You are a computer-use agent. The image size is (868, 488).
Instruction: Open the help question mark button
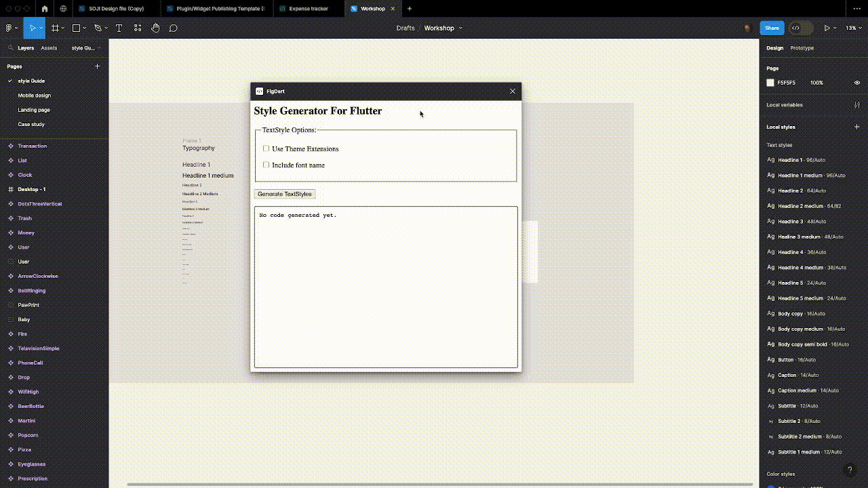tap(850, 470)
